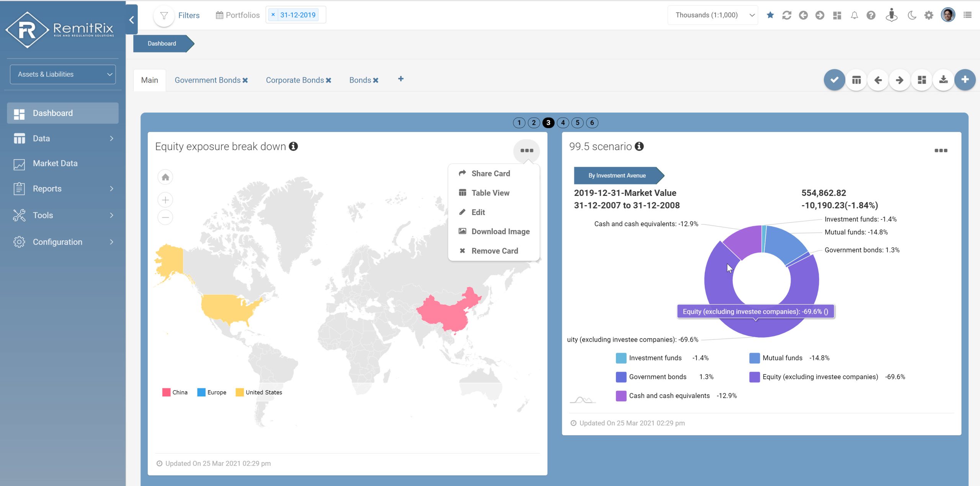
Task: Switch to Corporate Bonds tab
Action: pyautogui.click(x=295, y=80)
